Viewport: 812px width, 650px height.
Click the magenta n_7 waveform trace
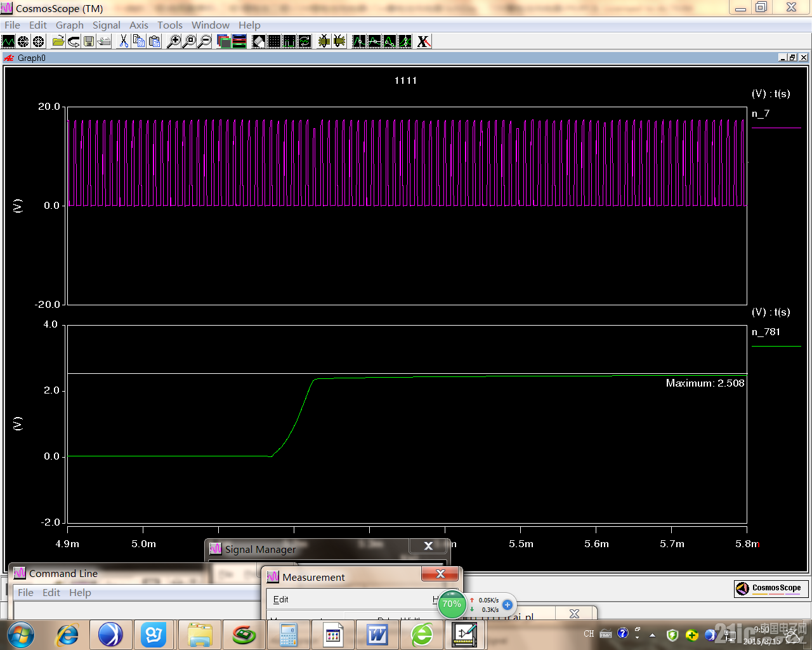[406, 162]
